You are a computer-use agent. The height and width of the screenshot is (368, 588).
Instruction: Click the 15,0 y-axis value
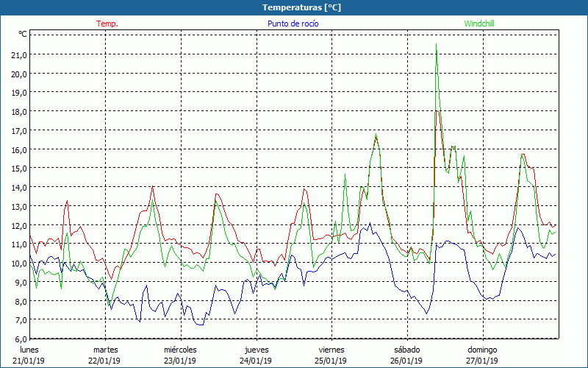tap(19, 169)
